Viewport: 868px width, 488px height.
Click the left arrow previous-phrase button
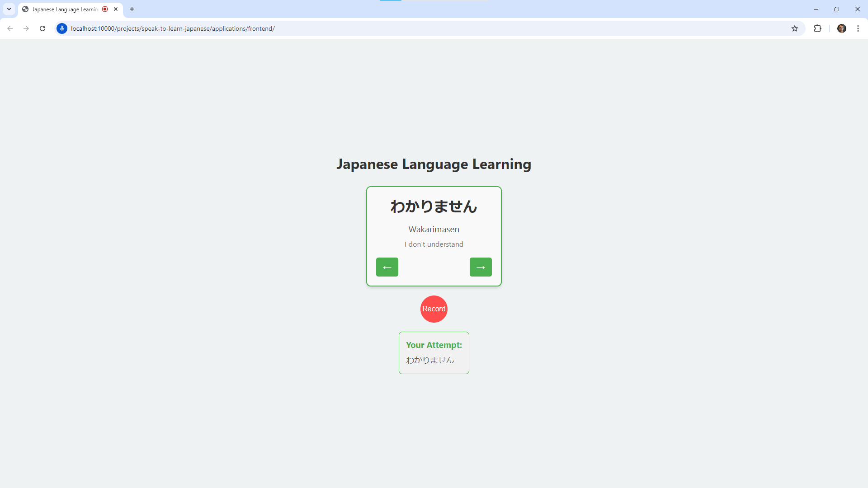[x=387, y=267]
